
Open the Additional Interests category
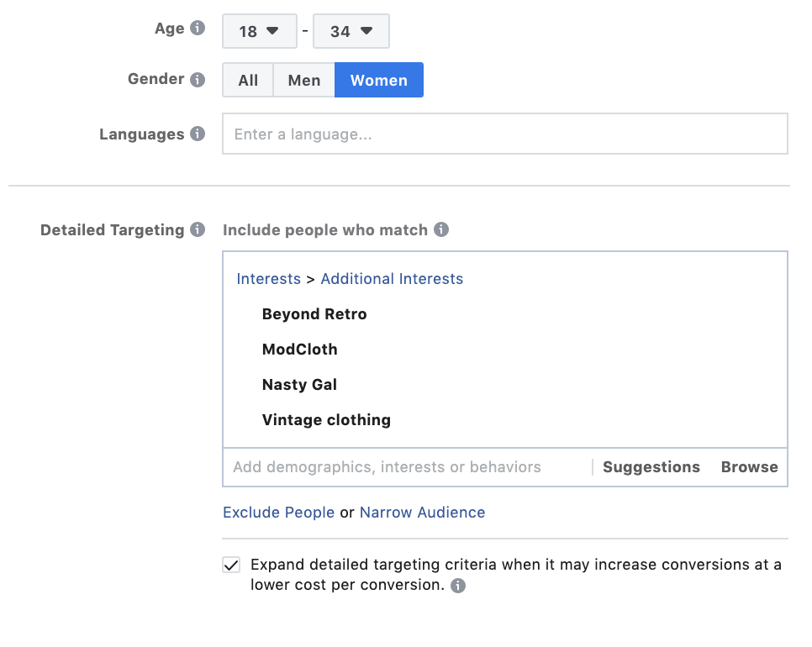tap(391, 278)
